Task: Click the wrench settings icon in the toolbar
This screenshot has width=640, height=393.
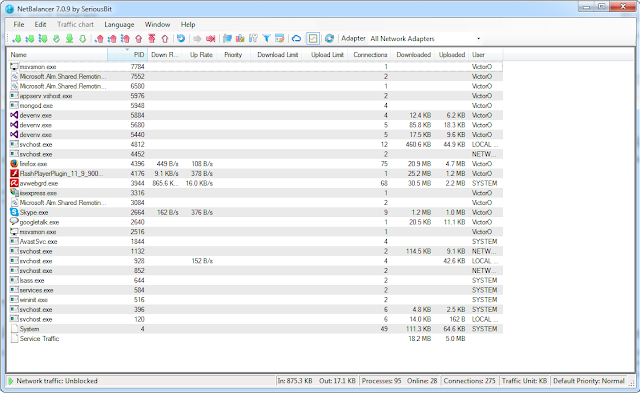Action: [x=253, y=38]
